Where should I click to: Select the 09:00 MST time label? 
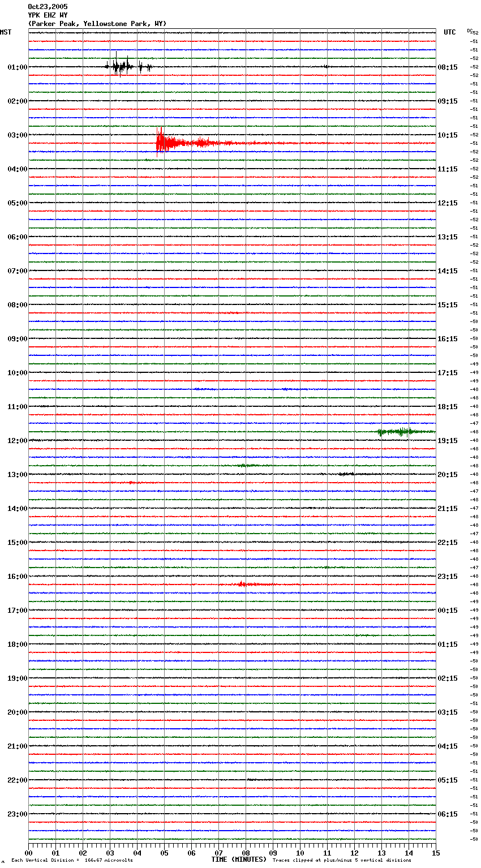[x=18, y=339]
